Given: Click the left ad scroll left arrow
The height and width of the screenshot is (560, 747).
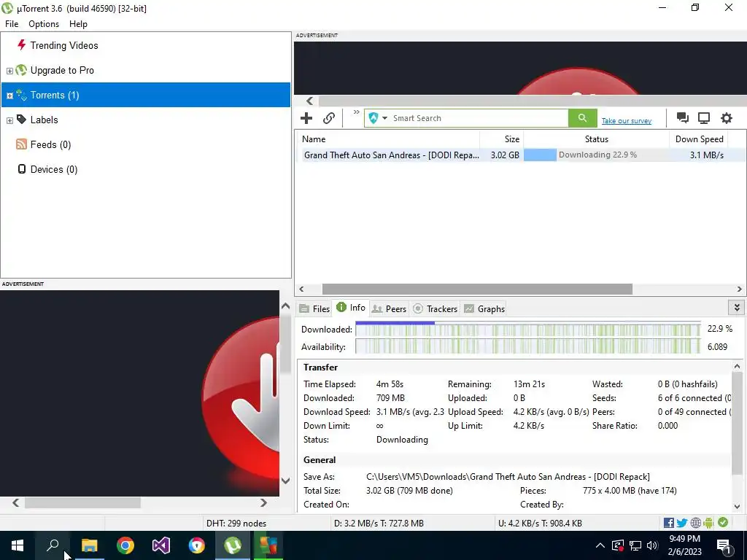Looking at the screenshot, I should click(16, 503).
